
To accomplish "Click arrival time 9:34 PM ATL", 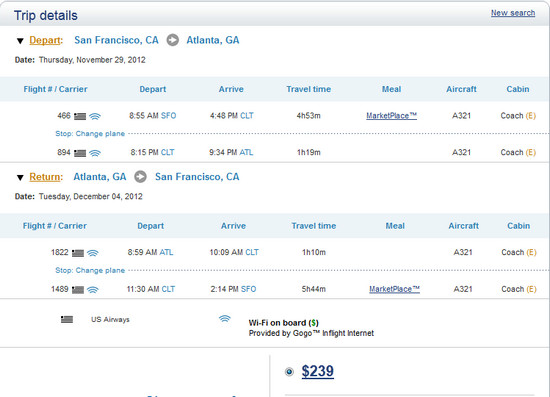I will (x=231, y=153).
